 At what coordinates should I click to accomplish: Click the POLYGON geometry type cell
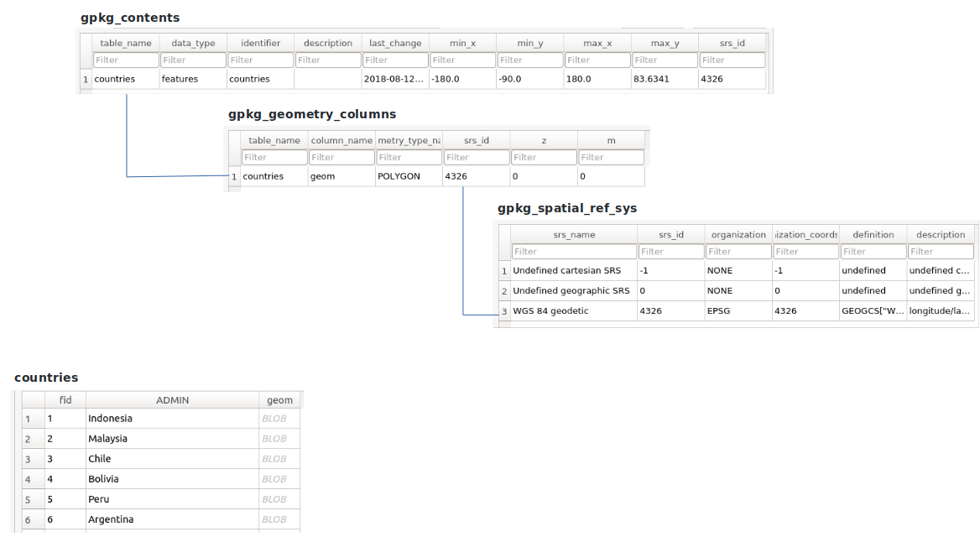pyautogui.click(x=409, y=176)
